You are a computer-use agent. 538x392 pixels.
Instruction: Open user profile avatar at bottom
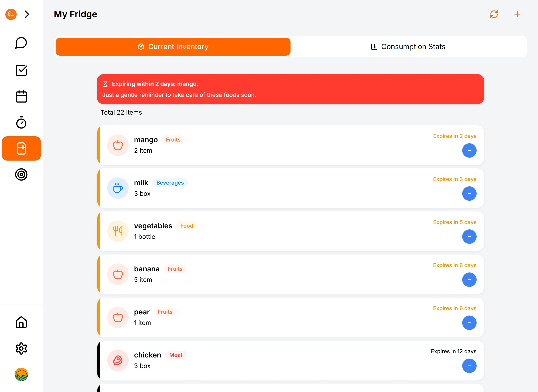pyautogui.click(x=21, y=375)
